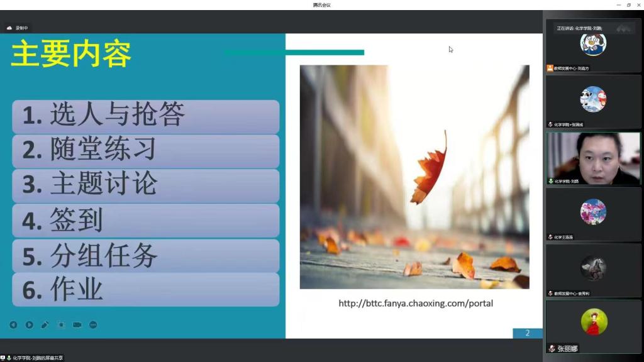Click the camera icon in slide controls
Viewport: 644px width, 362px height.
pyautogui.click(x=77, y=325)
